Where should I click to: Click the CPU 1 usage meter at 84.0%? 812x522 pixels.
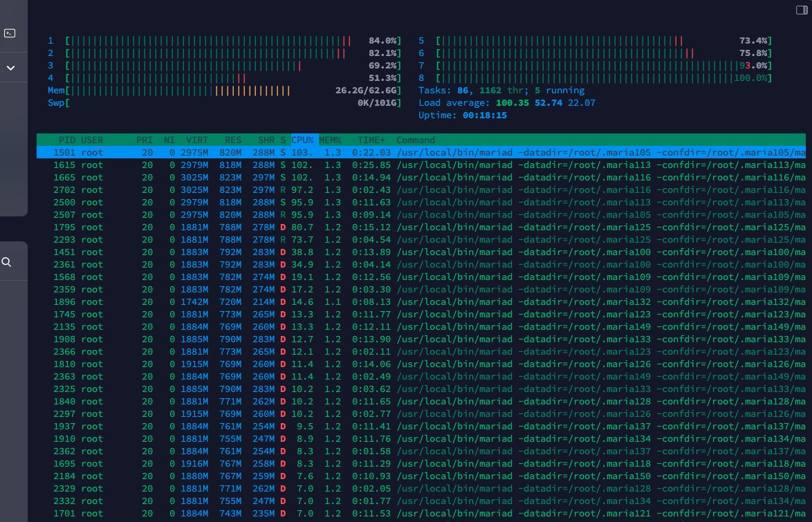(x=225, y=40)
